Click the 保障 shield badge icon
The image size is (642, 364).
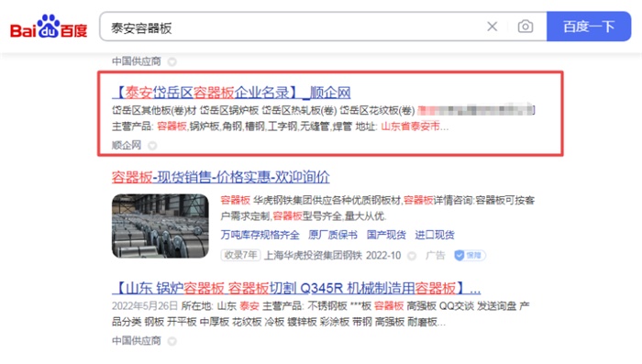pos(470,256)
